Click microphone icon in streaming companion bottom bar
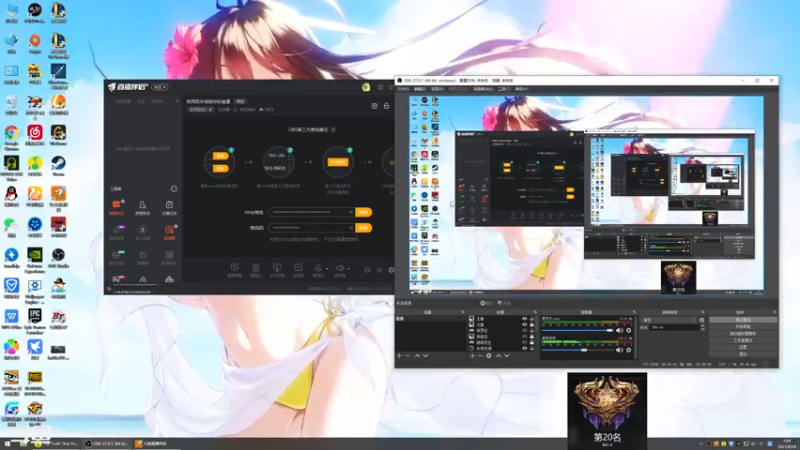 (318, 268)
